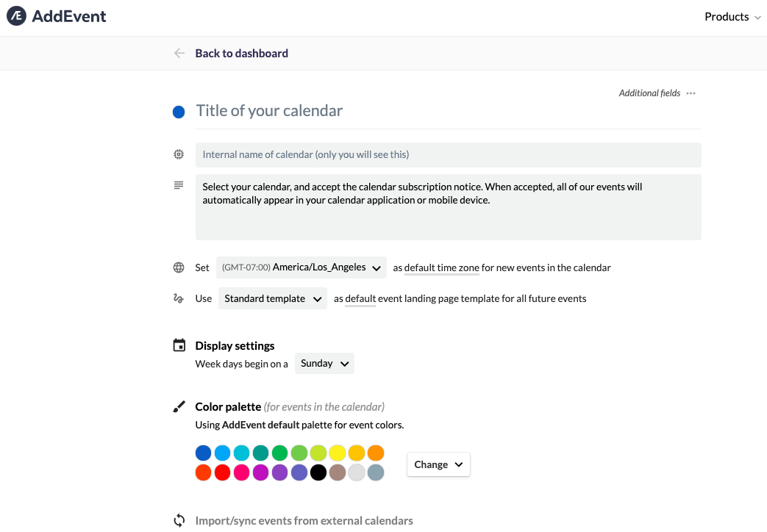Click the blue dot beside the calendar title

tap(178, 112)
